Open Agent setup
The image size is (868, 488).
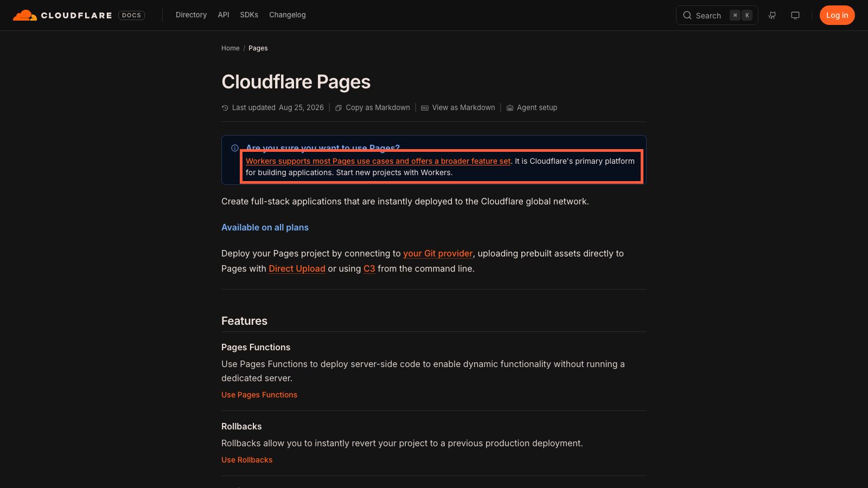pyautogui.click(x=532, y=107)
